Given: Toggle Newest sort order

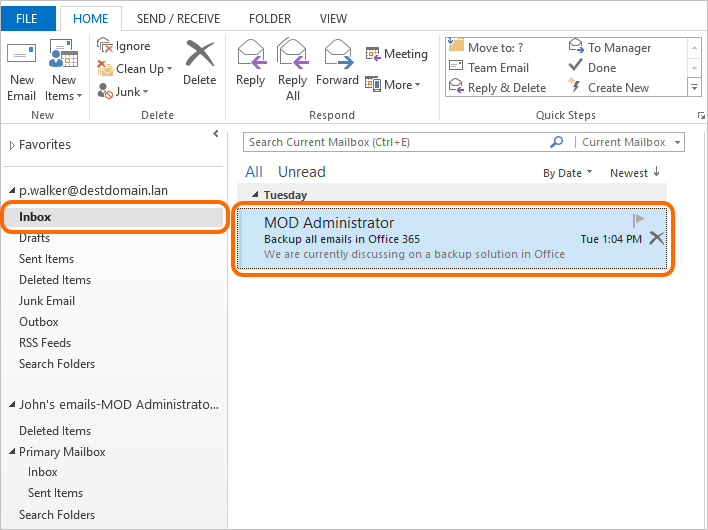Looking at the screenshot, I should point(635,173).
